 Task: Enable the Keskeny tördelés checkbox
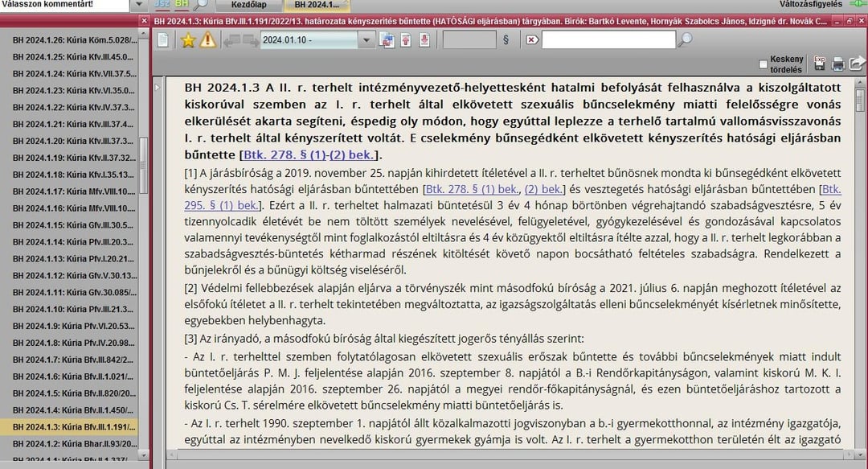(x=764, y=63)
